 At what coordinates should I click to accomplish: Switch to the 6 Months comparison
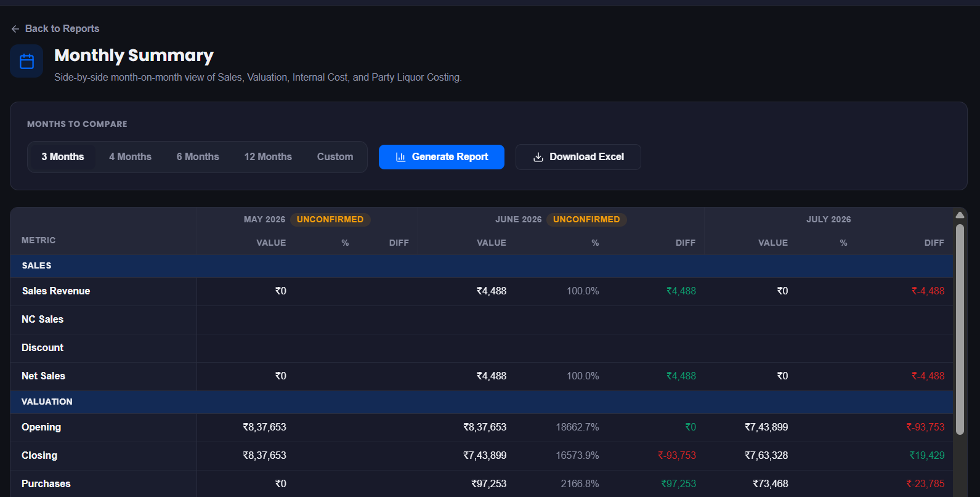198,157
